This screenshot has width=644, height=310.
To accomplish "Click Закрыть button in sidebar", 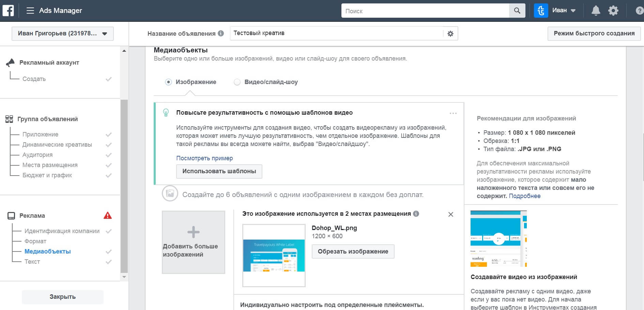I will [x=63, y=297].
